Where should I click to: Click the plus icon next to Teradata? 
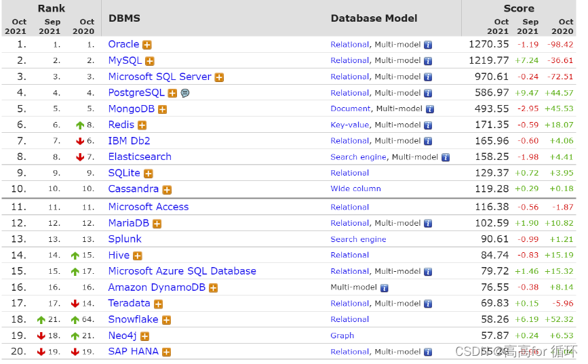[158, 304]
